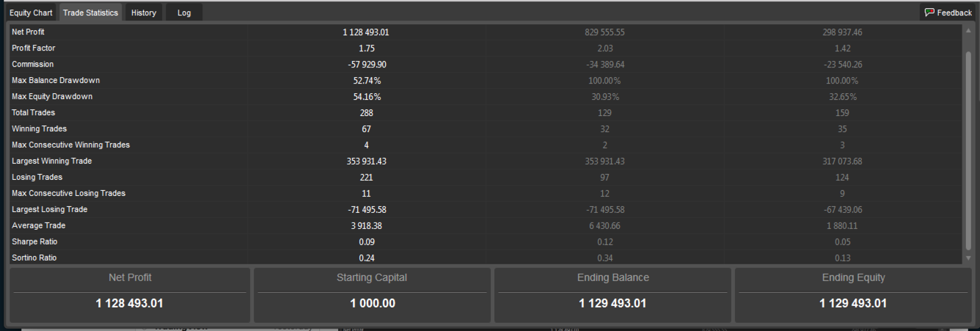Click the Sharpe Ratio row
The image size is (980, 331).
486,242
